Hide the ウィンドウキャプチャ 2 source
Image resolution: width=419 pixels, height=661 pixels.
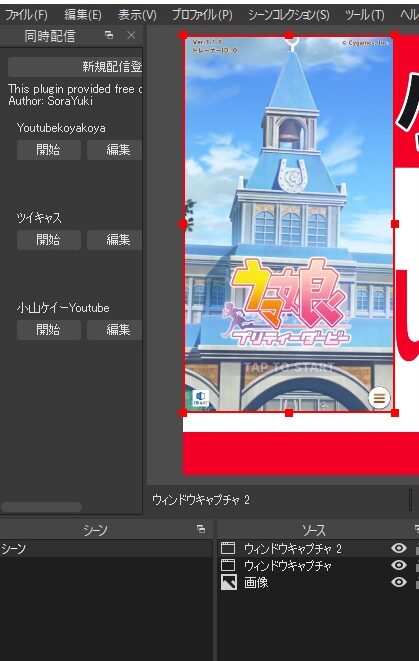tap(399, 548)
